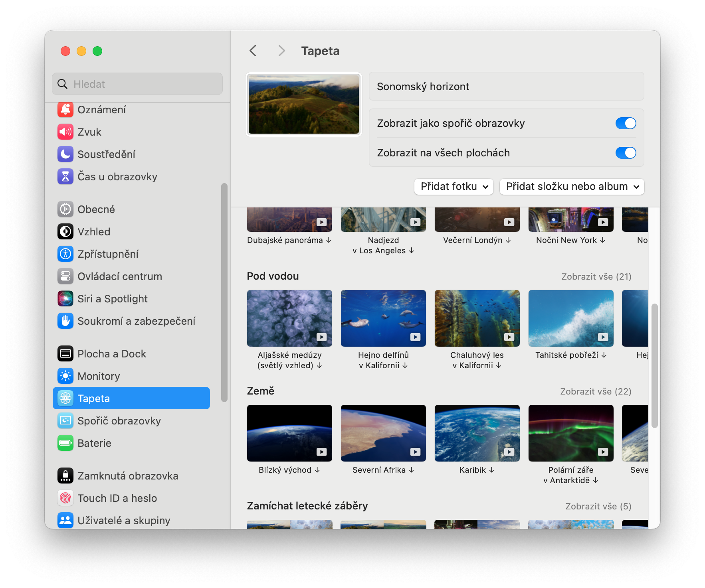Click the Čas u obrazovky hourglass icon

[65, 177]
